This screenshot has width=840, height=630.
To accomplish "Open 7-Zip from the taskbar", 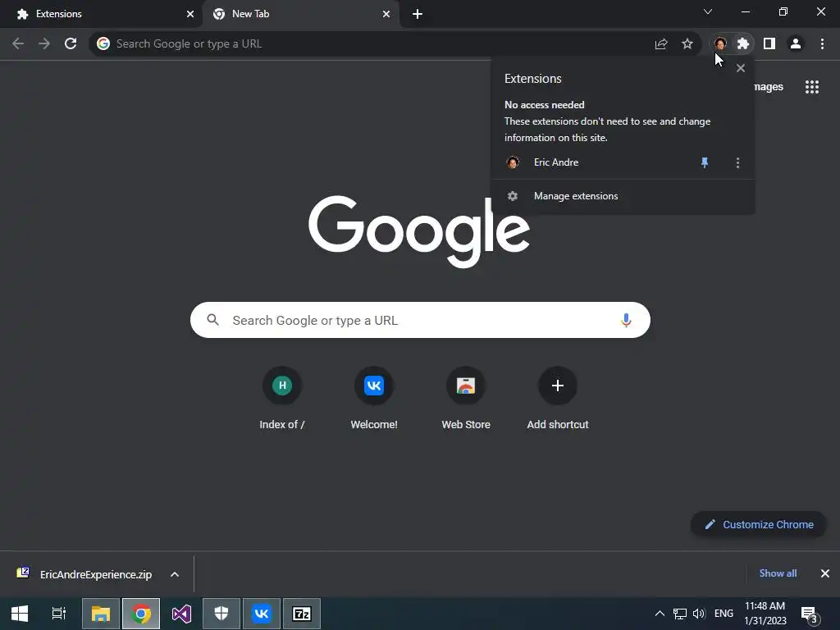I will click(302, 614).
